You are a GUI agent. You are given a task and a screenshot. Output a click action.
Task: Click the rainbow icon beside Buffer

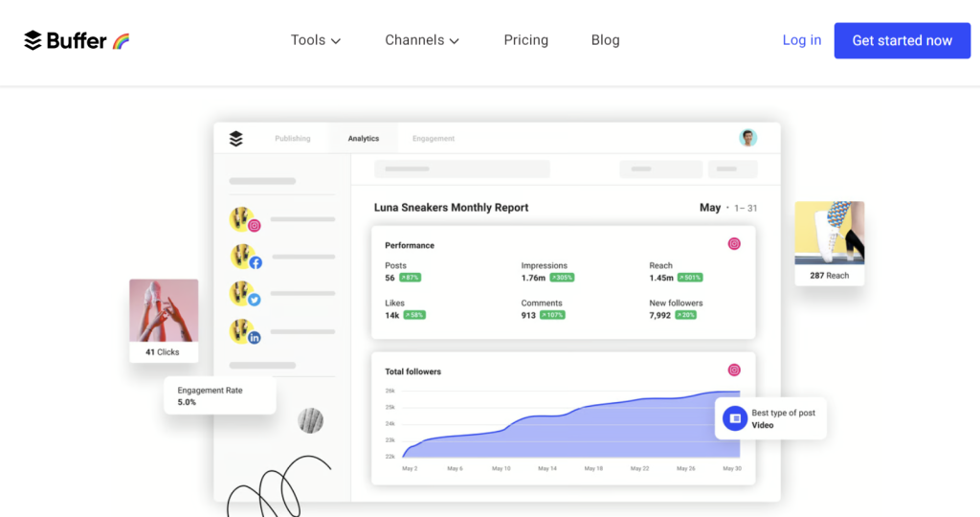click(122, 41)
